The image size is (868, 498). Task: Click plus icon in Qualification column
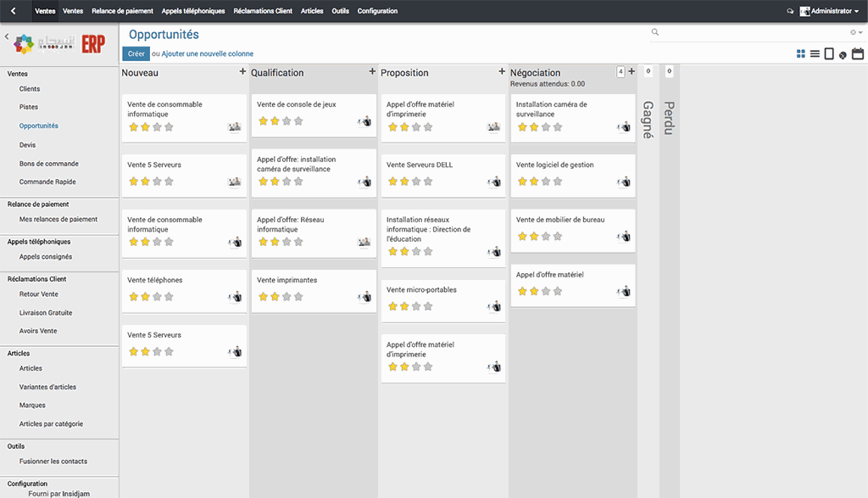click(372, 72)
